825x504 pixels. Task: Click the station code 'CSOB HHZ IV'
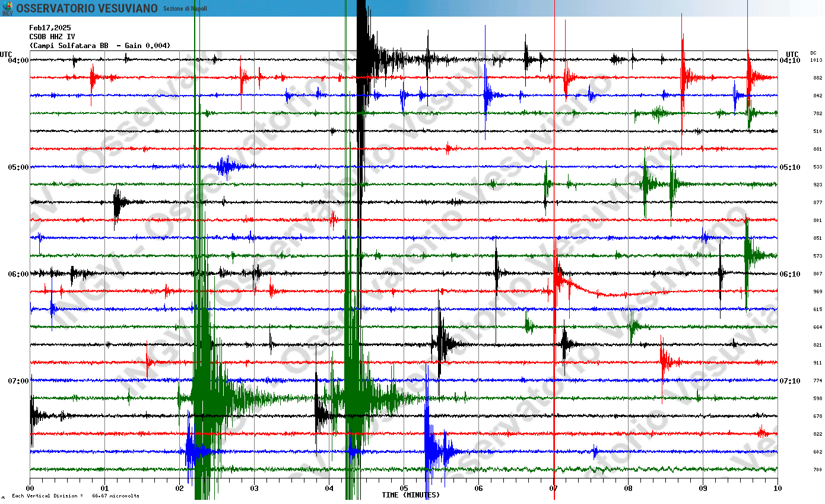pyautogui.click(x=52, y=36)
